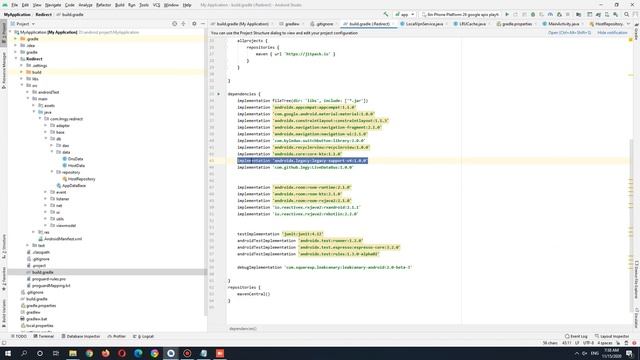
Task: Show hidden editor tabs dropdown arrow
Action: click(629, 24)
